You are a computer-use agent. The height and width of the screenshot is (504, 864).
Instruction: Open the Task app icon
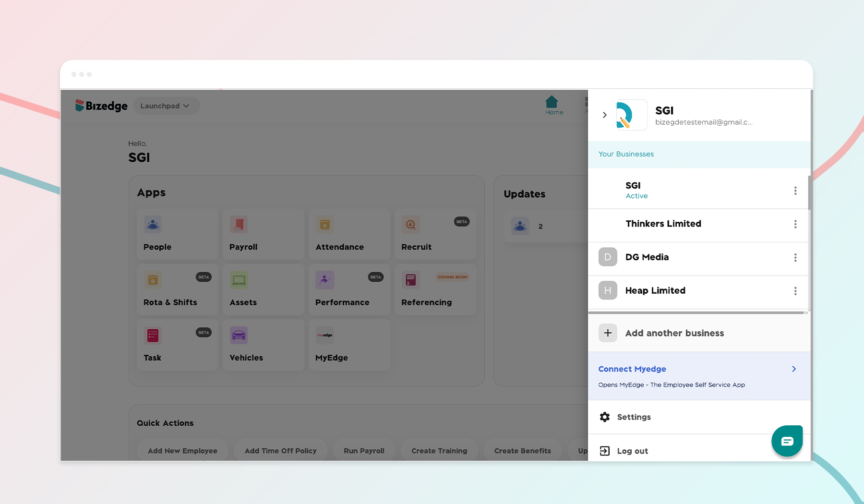click(153, 335)
